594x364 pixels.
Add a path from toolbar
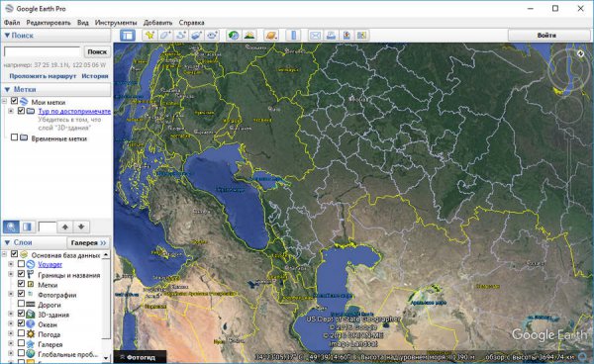click(181, 36)
